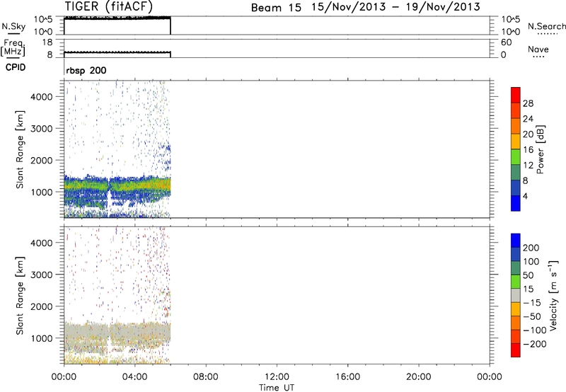Click the 04:00 time axis label
The height and width of the screenshot is (392, 566).
pos(134,377)
